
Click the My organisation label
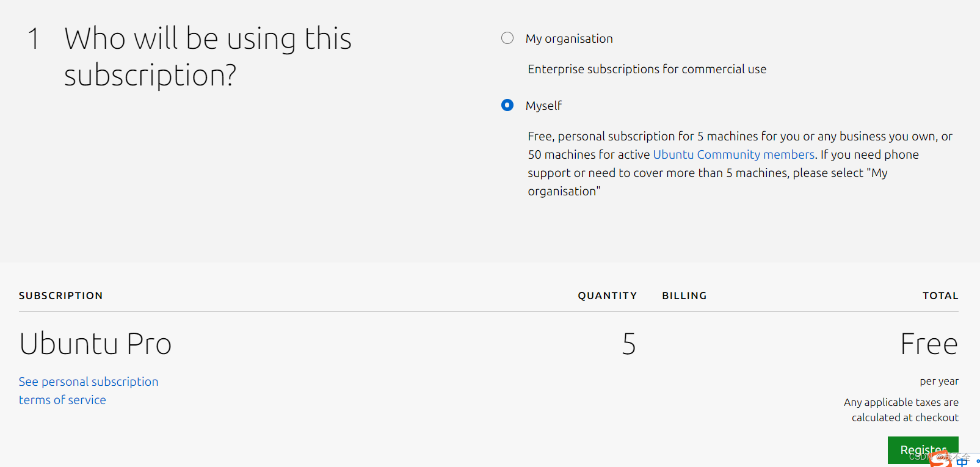[x=569, y=38]
